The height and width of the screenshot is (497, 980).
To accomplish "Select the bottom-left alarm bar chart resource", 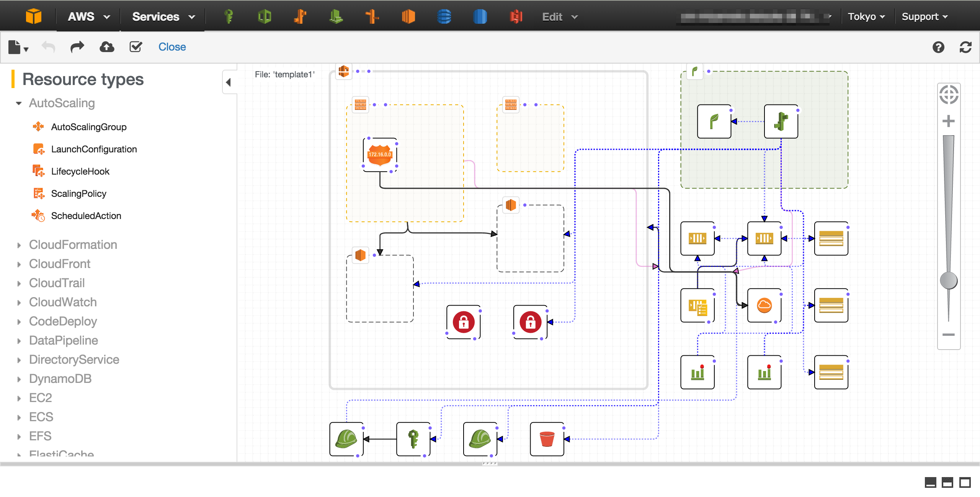I will click(x=697, y=372).
